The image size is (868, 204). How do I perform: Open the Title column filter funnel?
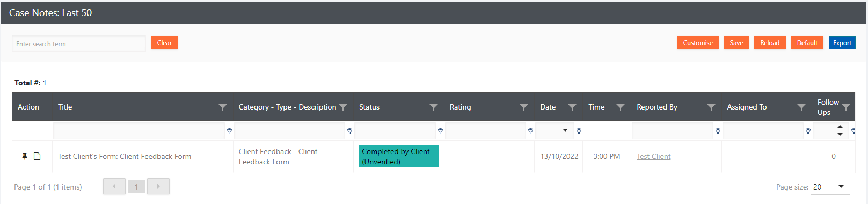coord(223,107)
